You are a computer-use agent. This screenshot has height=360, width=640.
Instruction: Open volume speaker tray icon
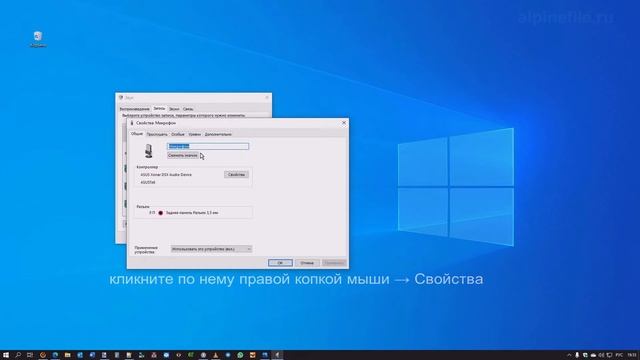coord(601,355)
